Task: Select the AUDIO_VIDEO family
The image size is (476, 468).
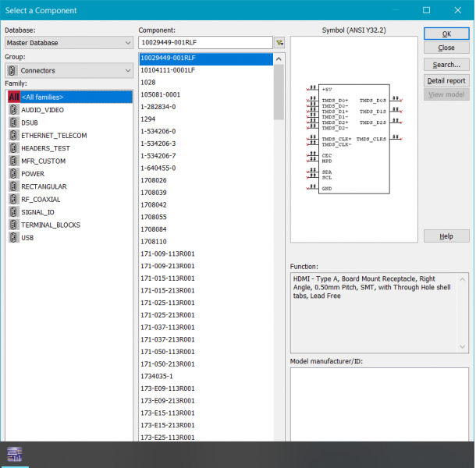Action: (42, 110)
